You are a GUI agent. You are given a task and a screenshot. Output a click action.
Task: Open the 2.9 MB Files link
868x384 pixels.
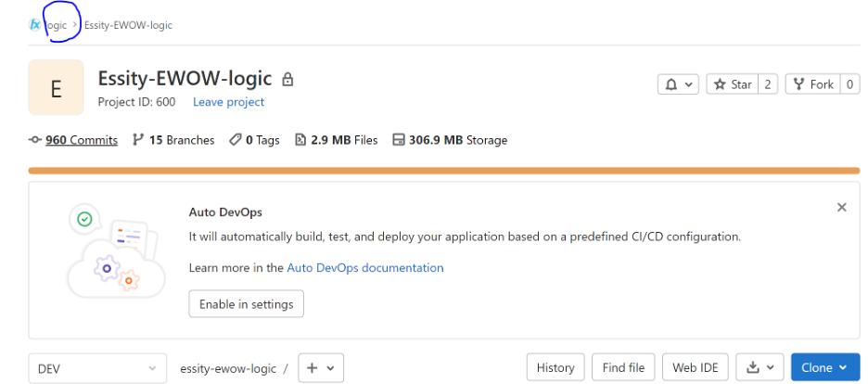[x=336, y=141]
